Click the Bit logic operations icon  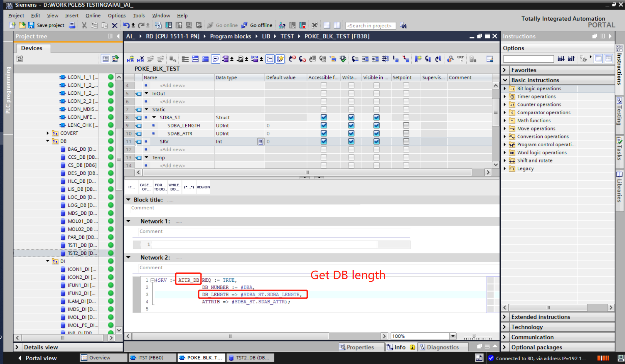pos(512,89)
